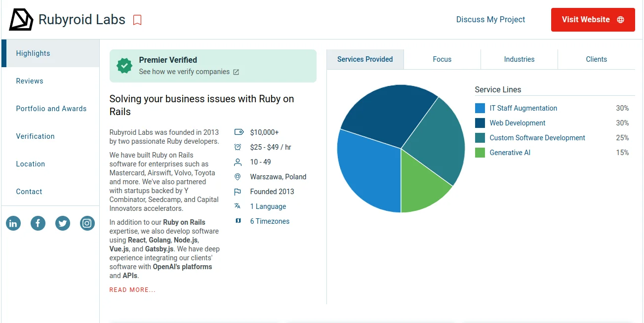Click the Founded 2013 text
Screen dimensions: 644x323
[272, 192]
